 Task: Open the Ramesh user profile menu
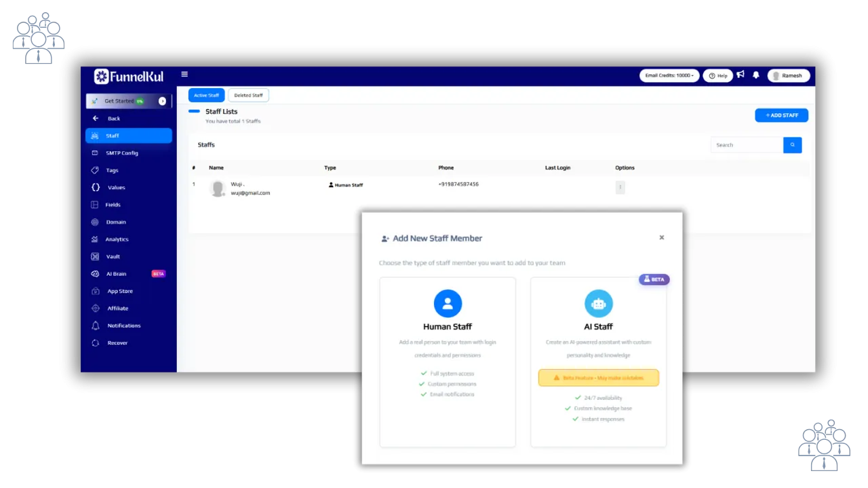click(x=788, y=76)
